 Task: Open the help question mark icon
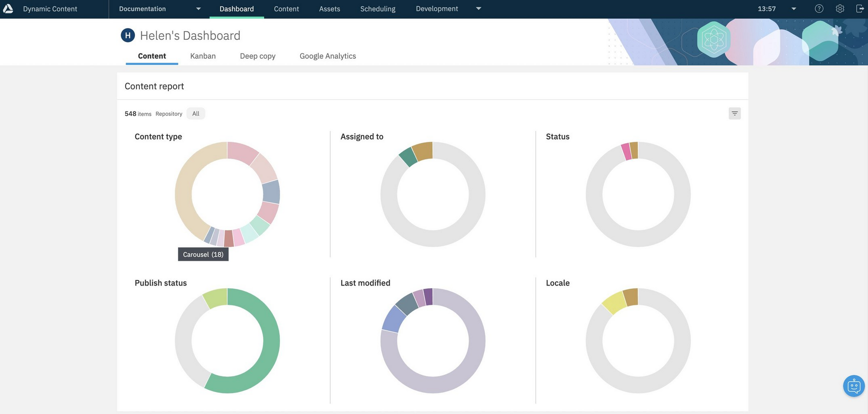[x=819, y=9]
